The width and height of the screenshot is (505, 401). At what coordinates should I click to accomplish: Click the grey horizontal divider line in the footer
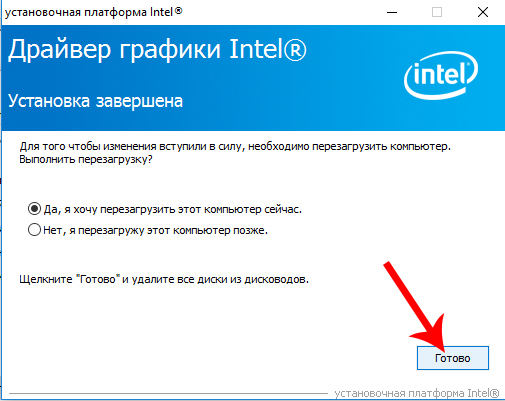tap(168, 394)
